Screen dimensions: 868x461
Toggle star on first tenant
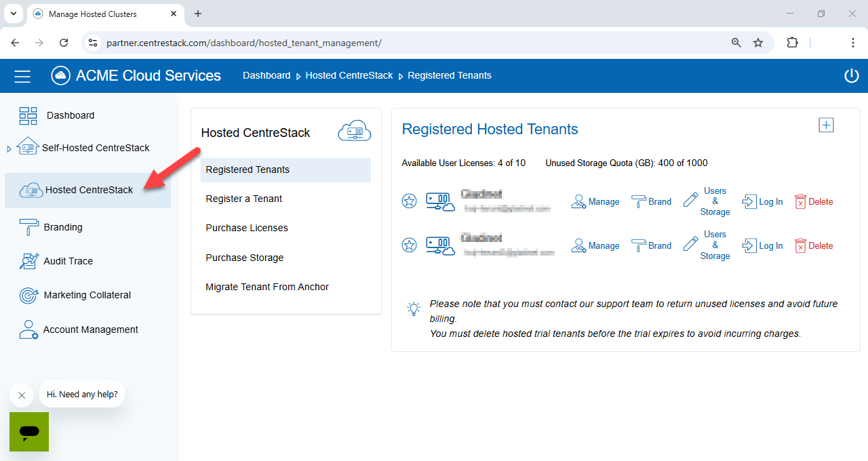[x=410, y=201]
